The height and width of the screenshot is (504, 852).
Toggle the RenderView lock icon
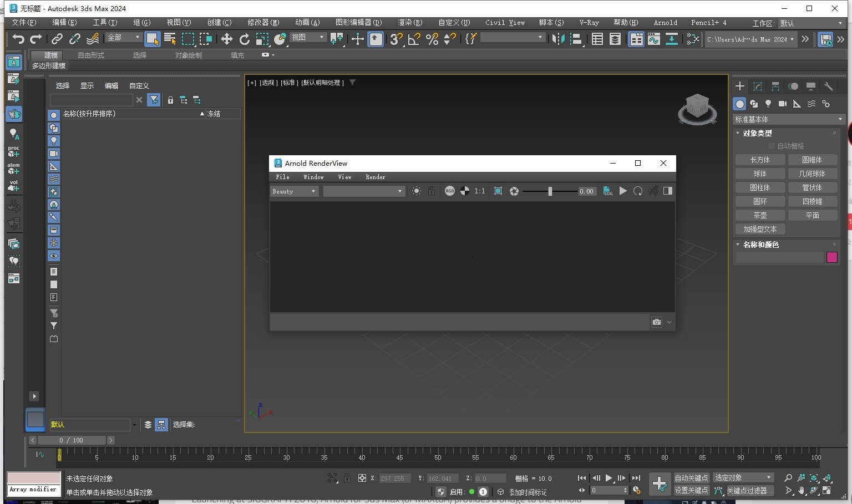coord(432,191)
